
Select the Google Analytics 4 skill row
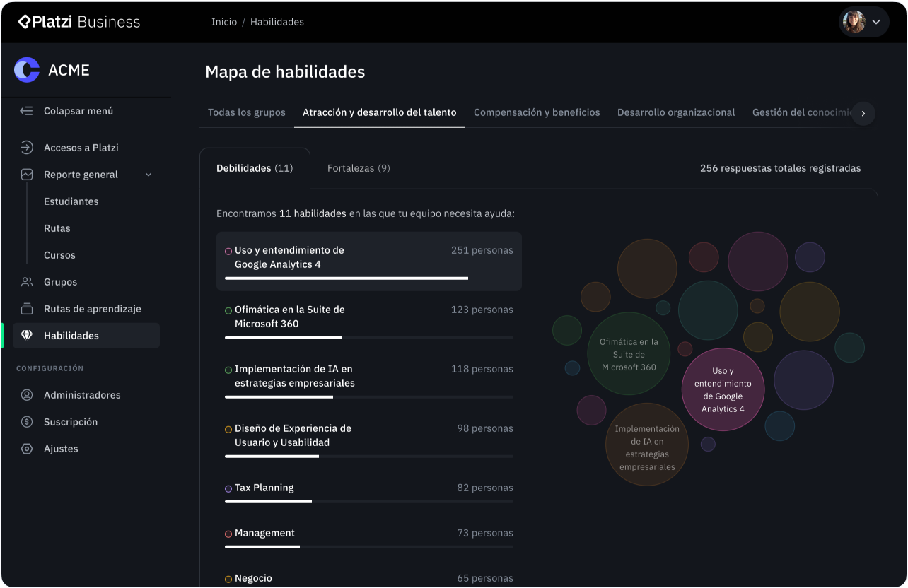click(x=369, y=261)
